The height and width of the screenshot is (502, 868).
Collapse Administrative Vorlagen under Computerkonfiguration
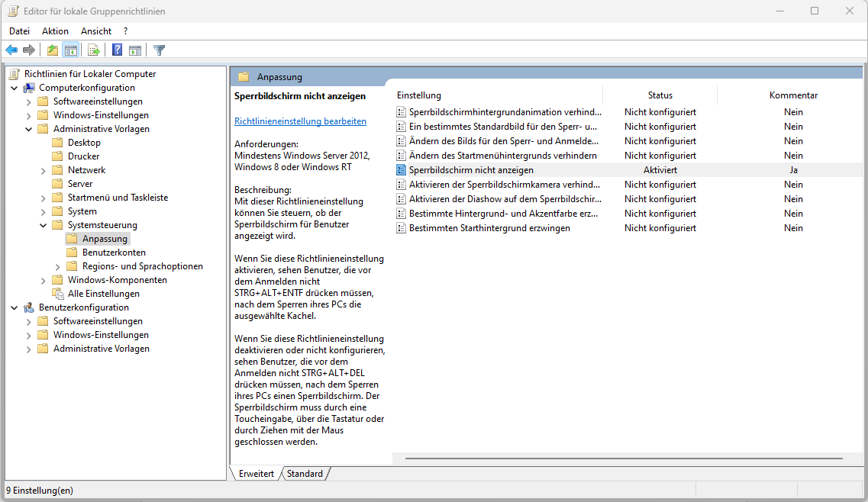click(29, 129)
